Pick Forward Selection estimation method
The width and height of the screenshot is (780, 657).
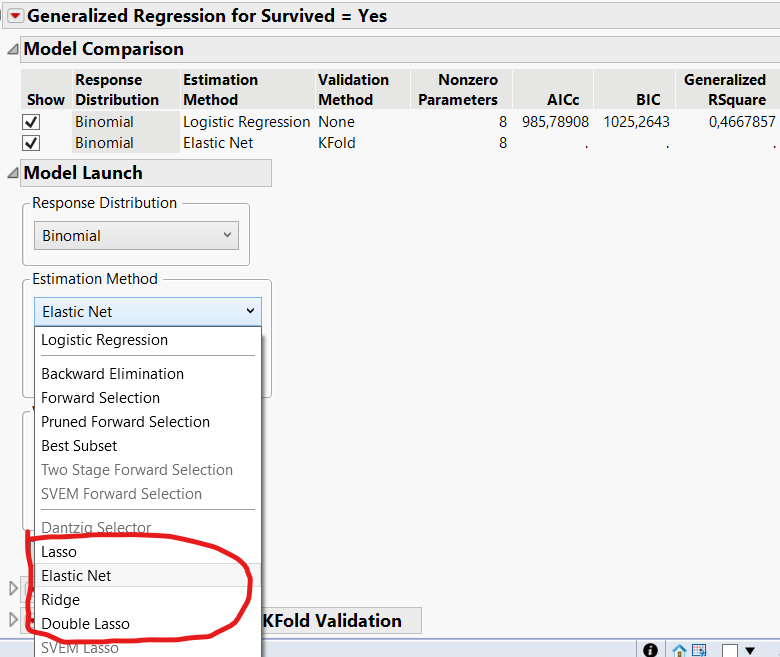[x=100, y=398]
